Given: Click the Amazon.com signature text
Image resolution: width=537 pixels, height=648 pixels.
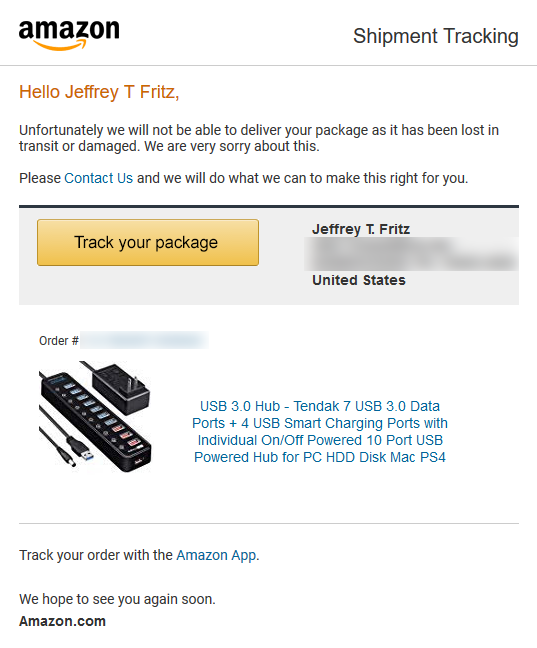Looking at the screenshot, I should click(x=62, y=621).
